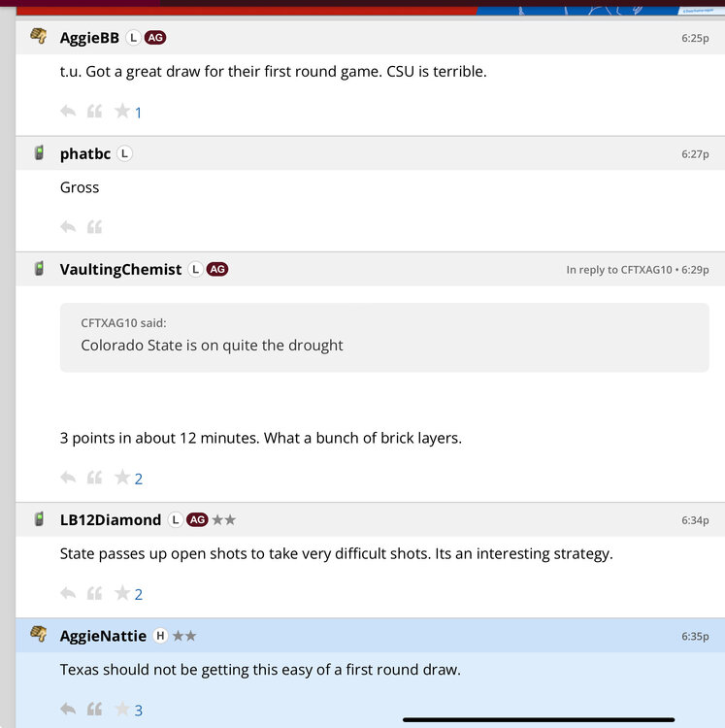Star AggieBB's post
Screen dimensions: 725x728
pos(122,112)
